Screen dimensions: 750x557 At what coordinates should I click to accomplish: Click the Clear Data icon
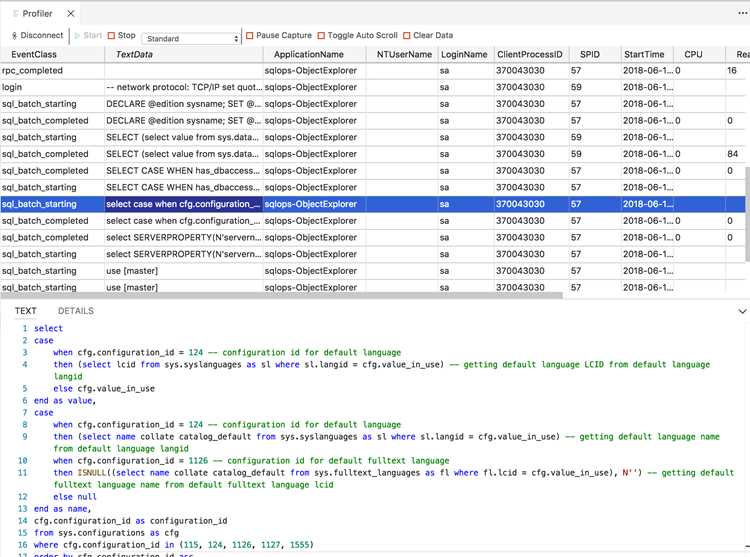click(407, 35)
